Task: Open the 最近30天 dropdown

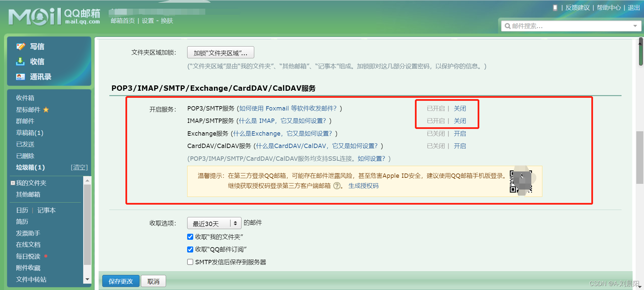Action: pyautogui.click(x=214, y=223)
